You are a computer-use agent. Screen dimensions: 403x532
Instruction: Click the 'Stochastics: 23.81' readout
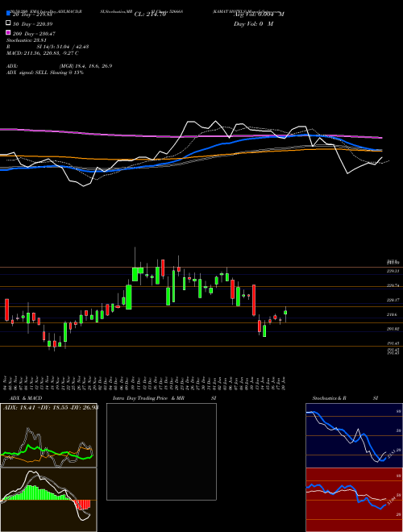point(27,40)
